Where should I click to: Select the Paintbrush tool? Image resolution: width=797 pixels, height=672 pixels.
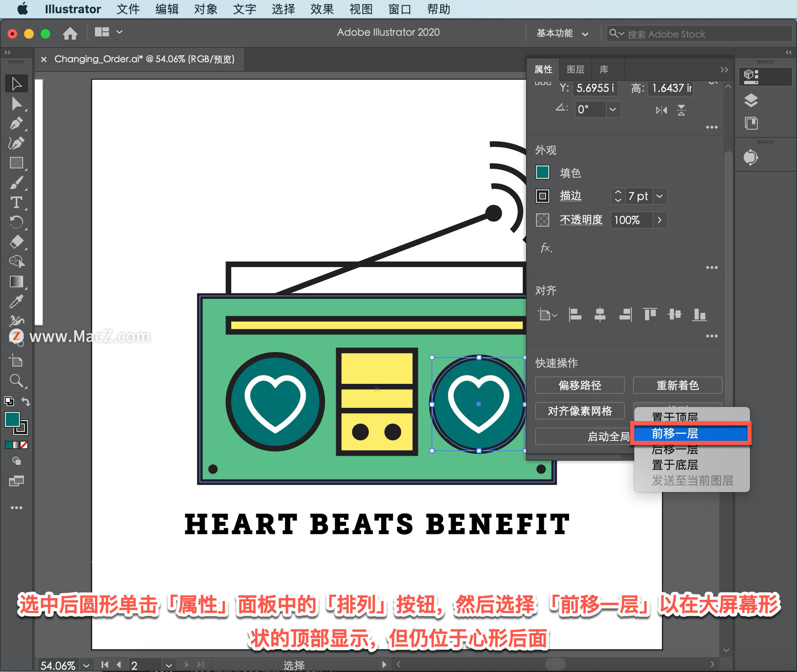[17, 183]
